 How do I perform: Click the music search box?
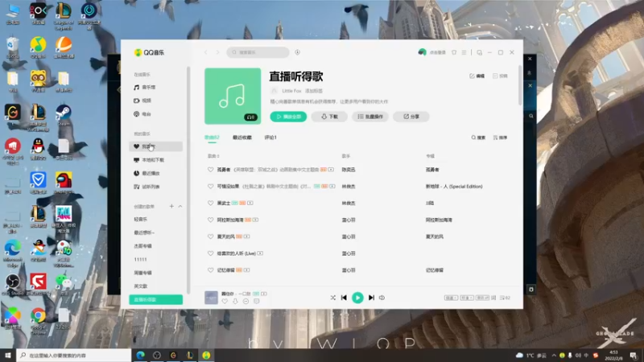pyautogui.click(x=258, y=52)
